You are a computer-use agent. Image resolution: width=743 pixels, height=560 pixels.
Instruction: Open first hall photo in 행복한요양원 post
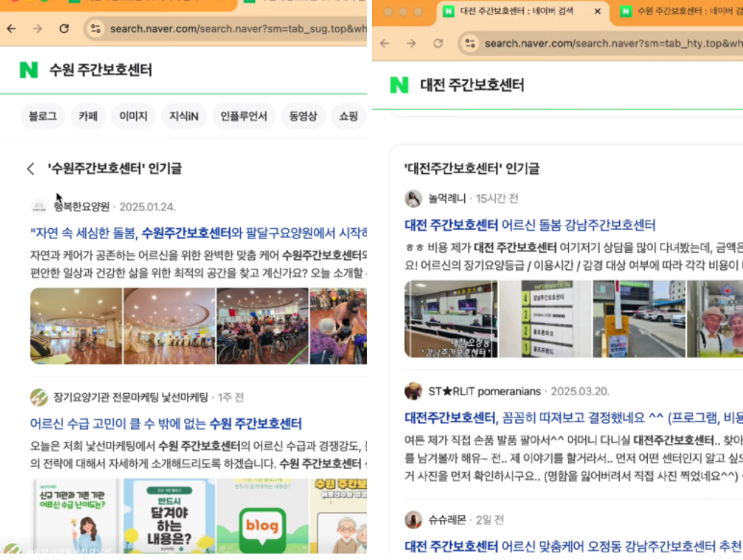point(76,326)
